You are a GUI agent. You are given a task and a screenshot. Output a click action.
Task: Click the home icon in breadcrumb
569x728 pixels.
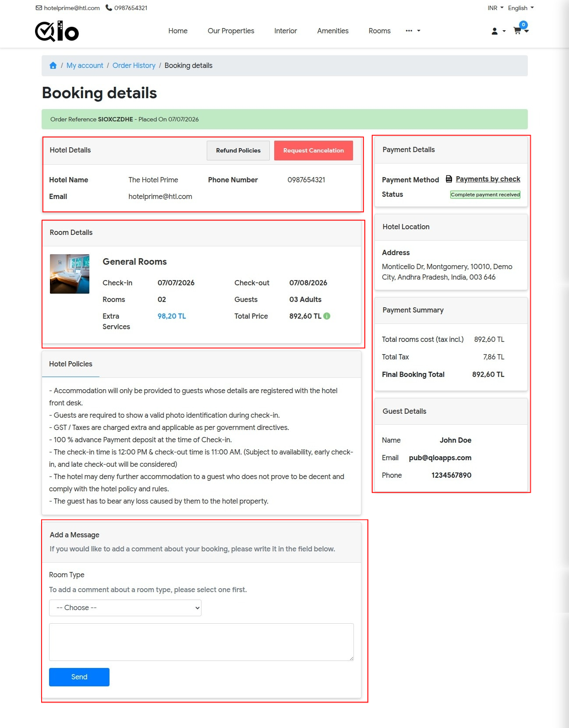[53, 65]
